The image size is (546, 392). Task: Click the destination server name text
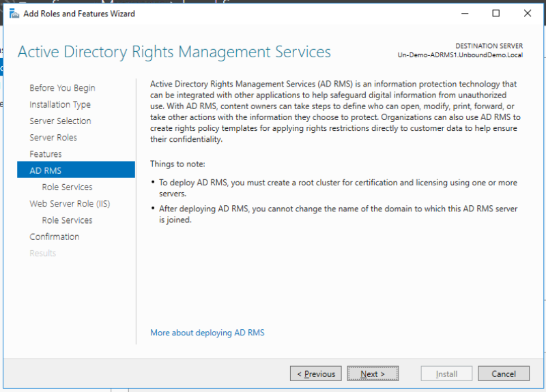460,55
